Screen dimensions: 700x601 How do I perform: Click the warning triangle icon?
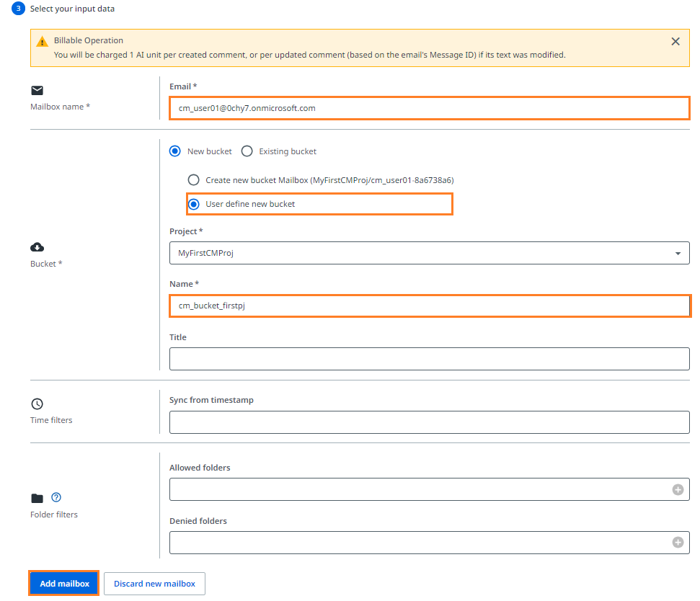pyautogui.click(x=42, y=41)
